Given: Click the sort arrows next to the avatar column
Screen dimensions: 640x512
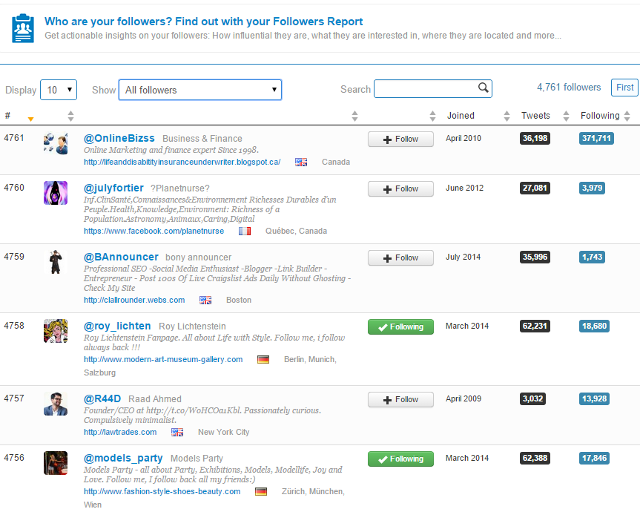Looking at the screenshot, I should pos(71,116).
